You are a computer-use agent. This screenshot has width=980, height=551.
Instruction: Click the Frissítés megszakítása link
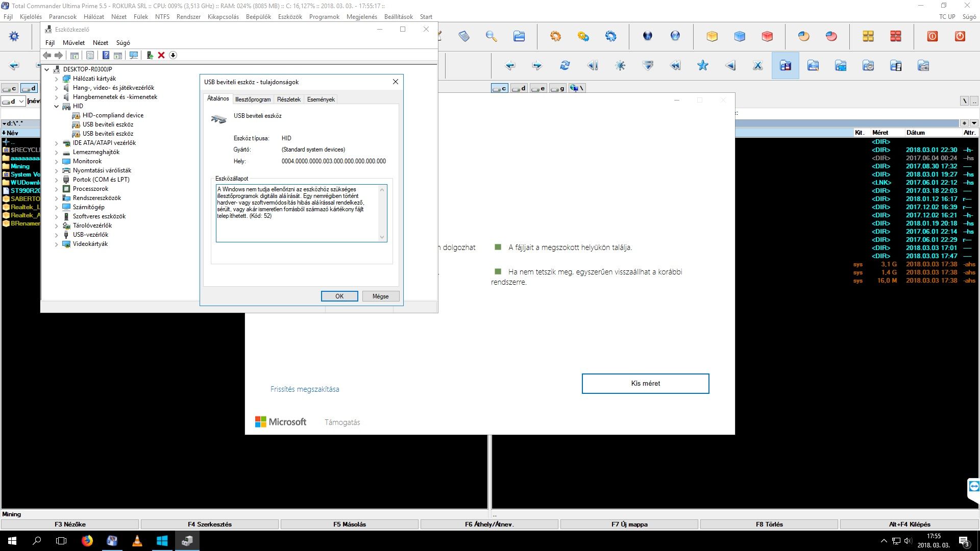[x=305, y=389]
